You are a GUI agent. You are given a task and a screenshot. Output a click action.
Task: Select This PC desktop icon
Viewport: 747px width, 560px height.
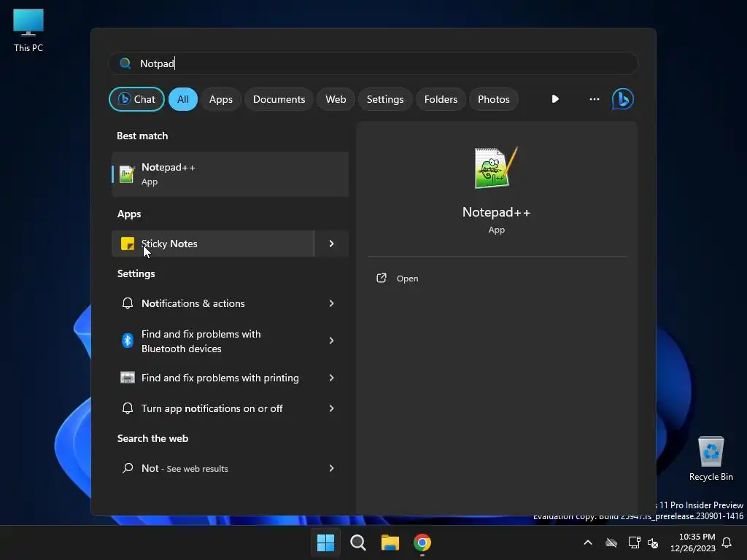tap(28, 31)
